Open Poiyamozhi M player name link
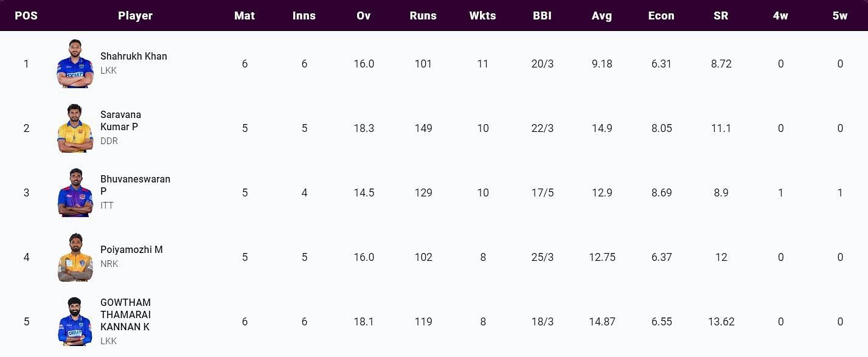 click(x=131, y=249)
